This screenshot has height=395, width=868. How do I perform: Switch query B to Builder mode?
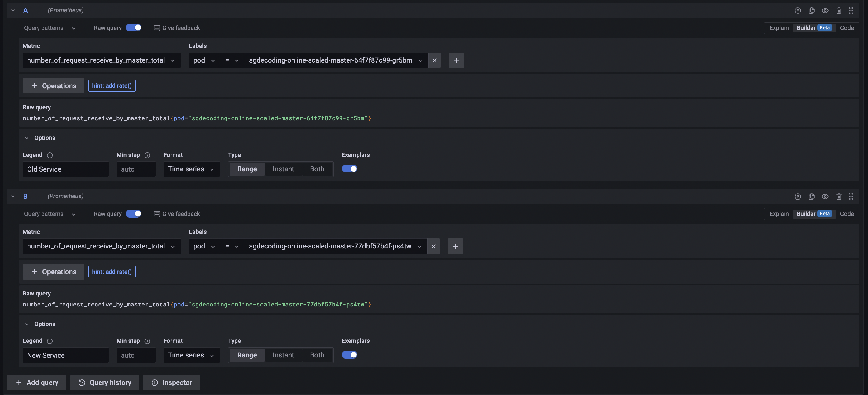[814, 214]
